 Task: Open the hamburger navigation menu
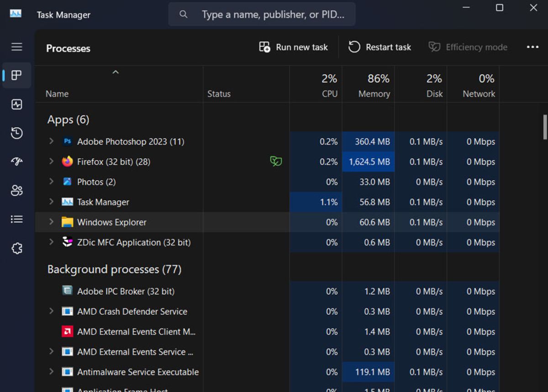[x=17, y=47]
